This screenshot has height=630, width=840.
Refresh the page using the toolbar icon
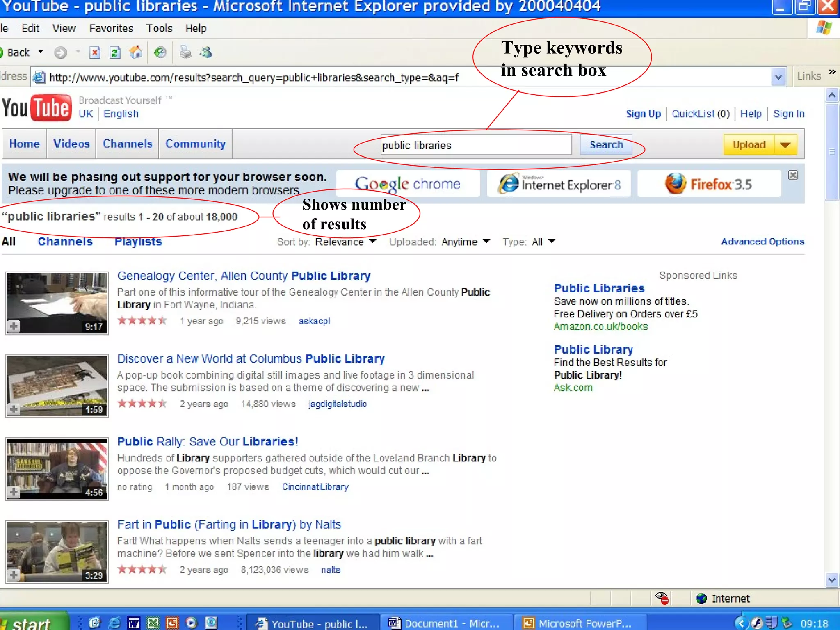(115, 52)
